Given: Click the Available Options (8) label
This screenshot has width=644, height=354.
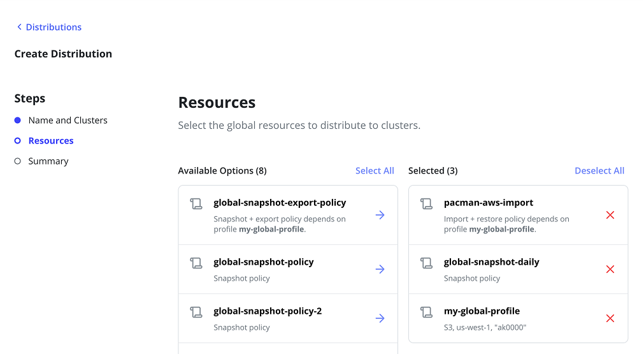Looking at the screenshot, I should click(x=222, y=171).
